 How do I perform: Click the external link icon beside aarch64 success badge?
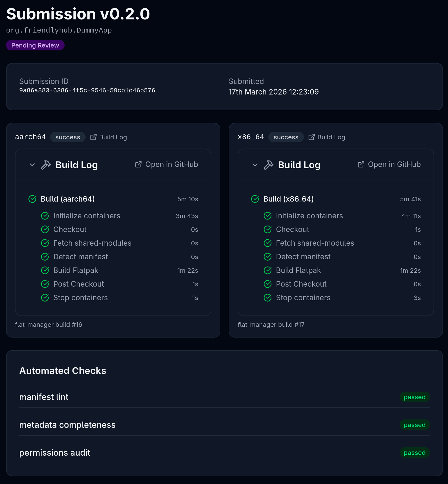(x=93, y=137)
